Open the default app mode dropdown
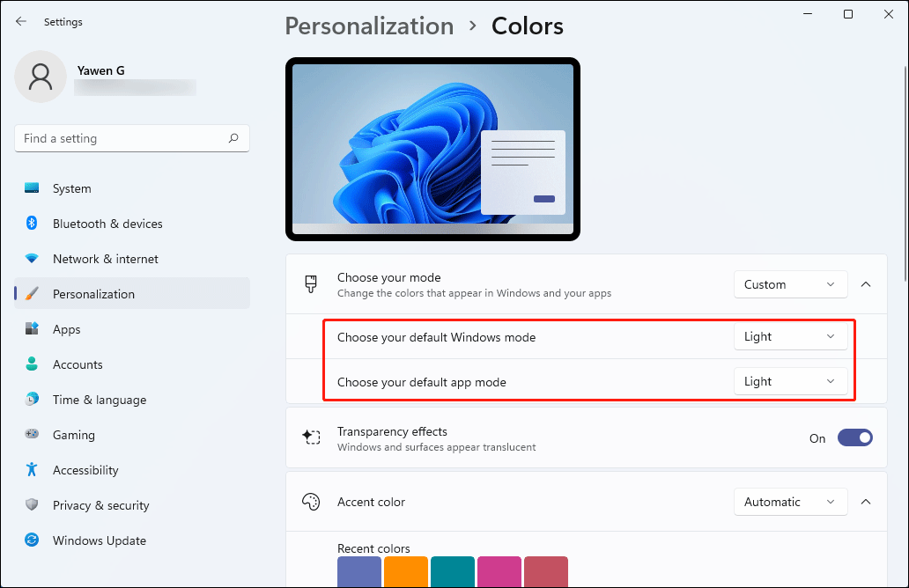Screen dimensions: 909x588 point(790,381)
